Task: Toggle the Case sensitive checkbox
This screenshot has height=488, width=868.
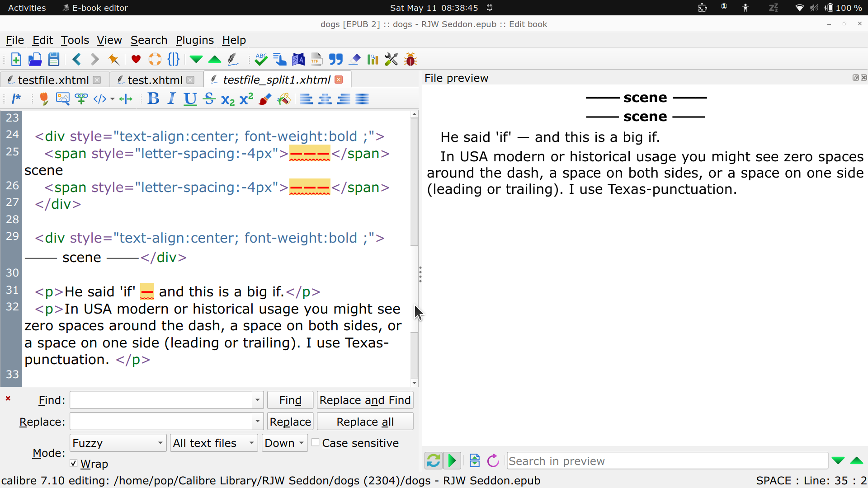Action: click(x=316, y=442)
